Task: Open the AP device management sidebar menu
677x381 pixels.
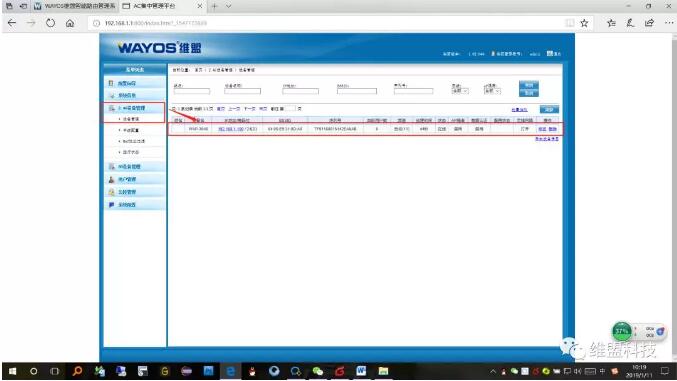Action: [134, 108]
